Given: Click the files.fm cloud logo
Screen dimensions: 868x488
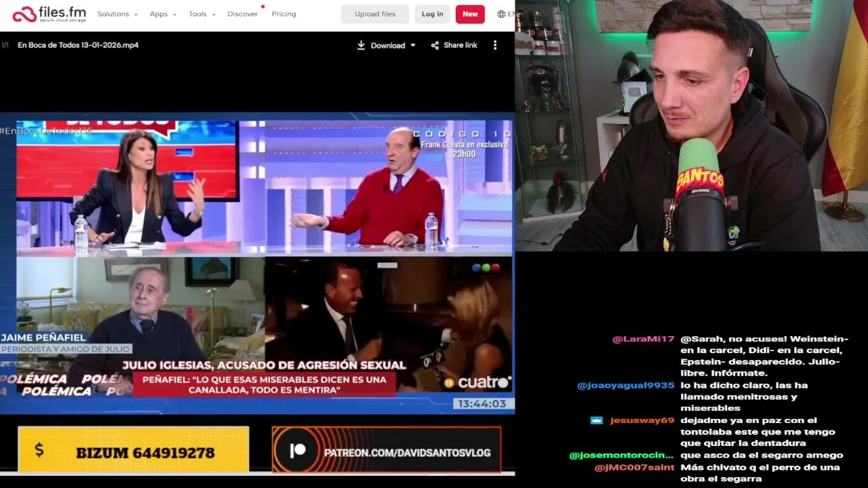Looking at the screenshot, I should point(48,14).
